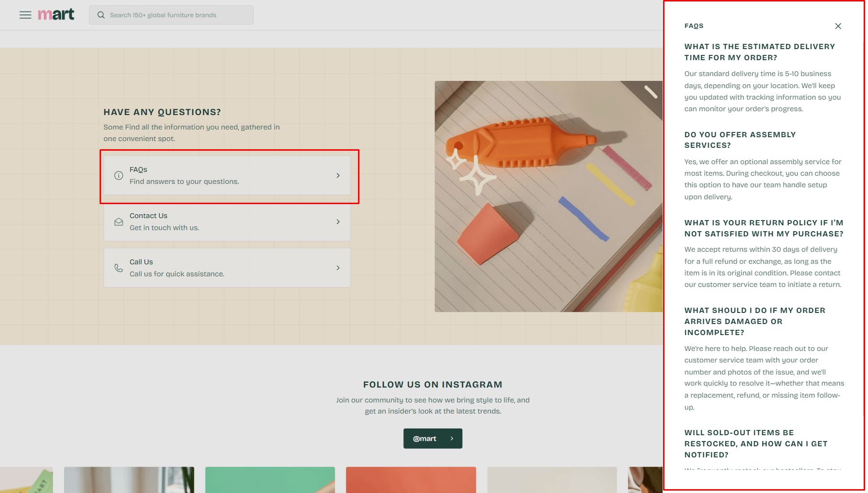Image resolution: width=868 pixels, height=493 pixels.
Task: Click the mart logo
Action: [56, 14]
